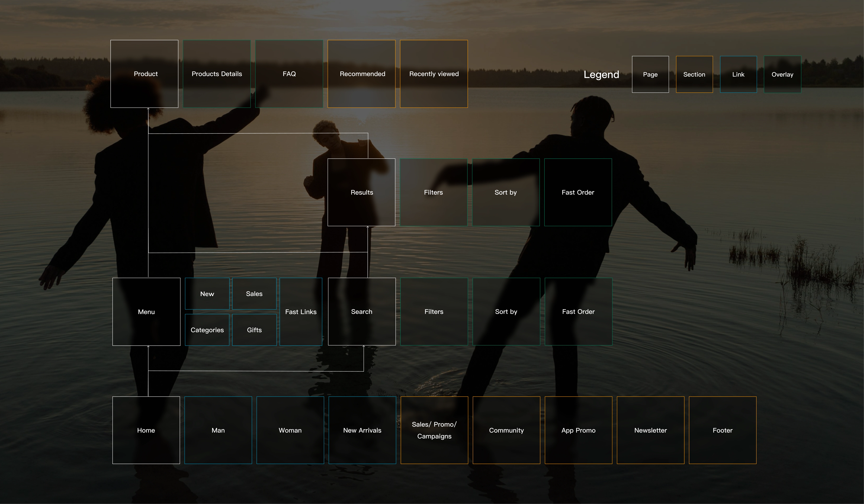Click the Menu page box
The height and width of the screenshot is (504, 864).
pyautogui.click(x=146, y=312)
